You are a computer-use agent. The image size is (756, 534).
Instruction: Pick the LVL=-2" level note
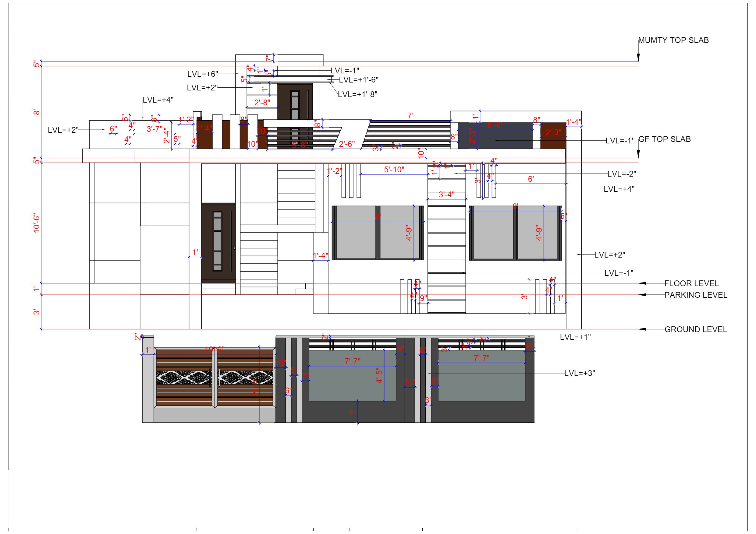tap(622, 174)
